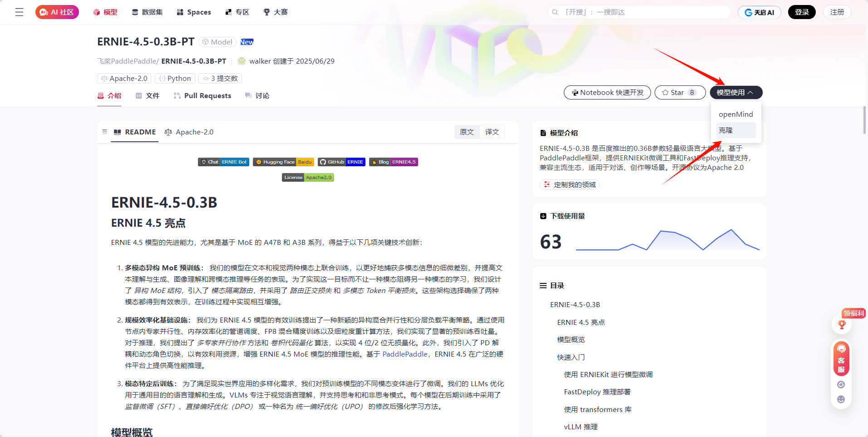
Task: Open 飞桨PaddlePaddle organization link
Action: pos(128,61)
